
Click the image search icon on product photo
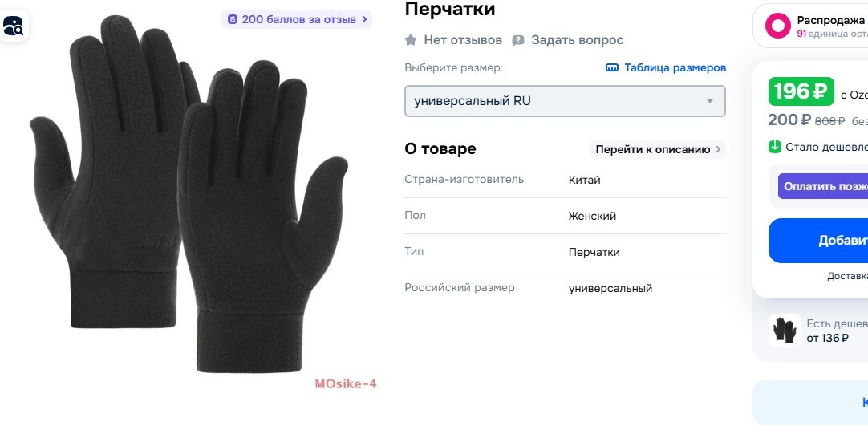tap(13, 26)
